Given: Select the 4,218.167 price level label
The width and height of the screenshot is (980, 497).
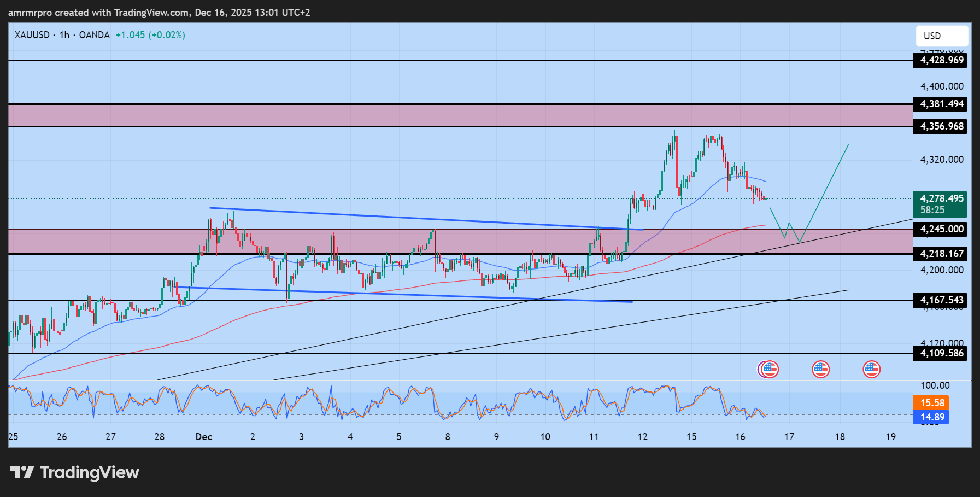Looking at the screenshot, I should tap(940, 254).
